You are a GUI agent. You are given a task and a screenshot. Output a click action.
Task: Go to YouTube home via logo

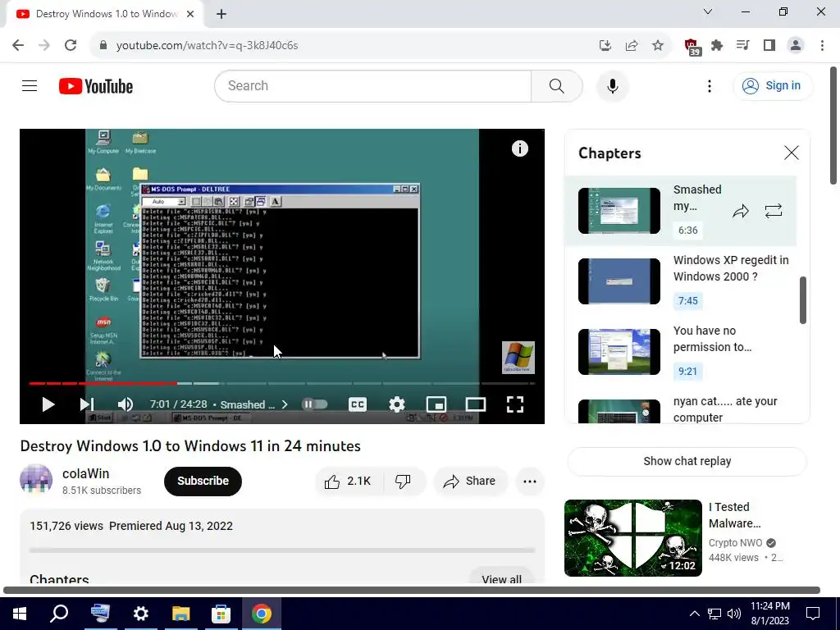[96, 86]
